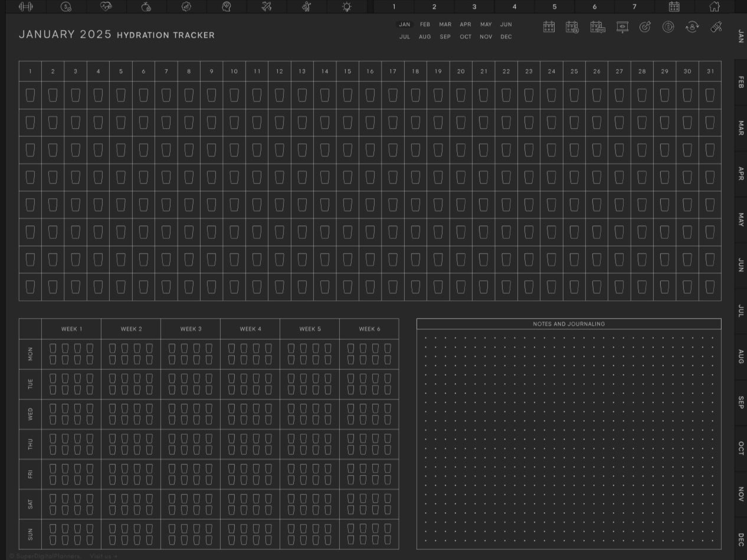This screenshot has height=560, width=747.
Task: Tick first glass for Monday Week 1
Action: tap(54, 348)
